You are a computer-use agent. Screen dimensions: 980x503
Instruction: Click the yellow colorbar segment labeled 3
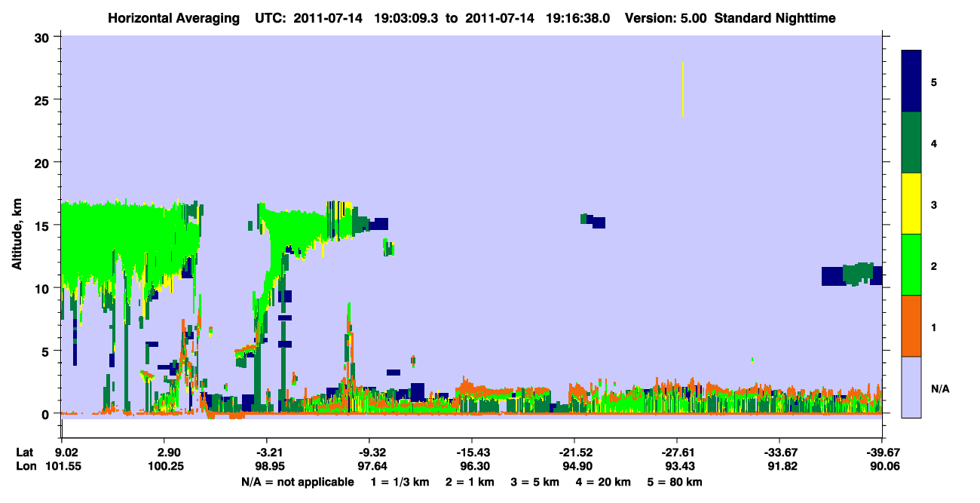(x=911, y=204)
